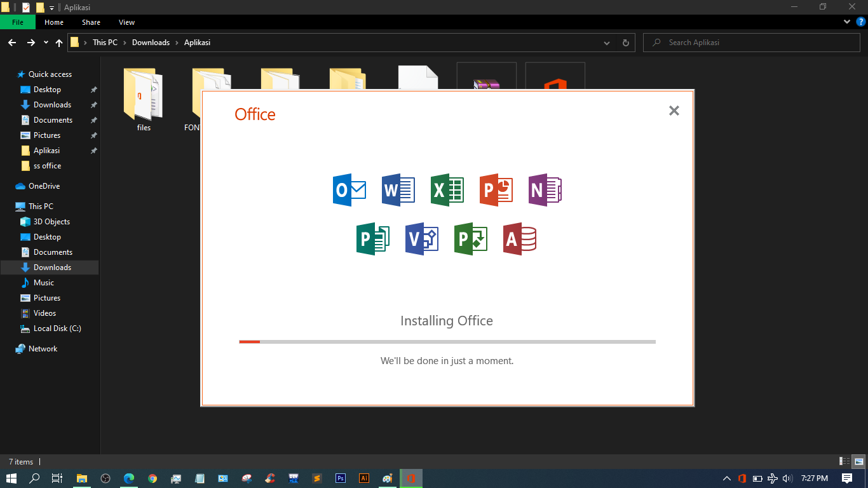Open the Share ribbon tab
868x488 pixels.
(91, 22)
